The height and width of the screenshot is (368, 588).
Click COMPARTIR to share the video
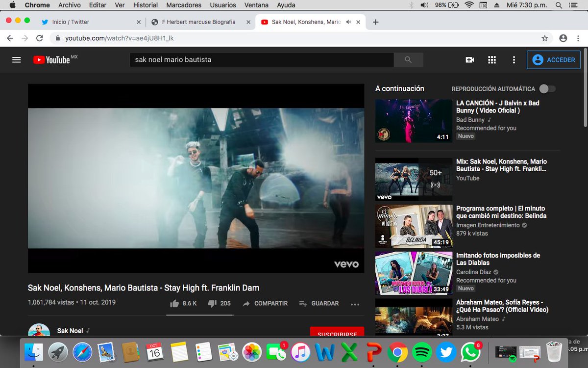[x=265, y=303]
